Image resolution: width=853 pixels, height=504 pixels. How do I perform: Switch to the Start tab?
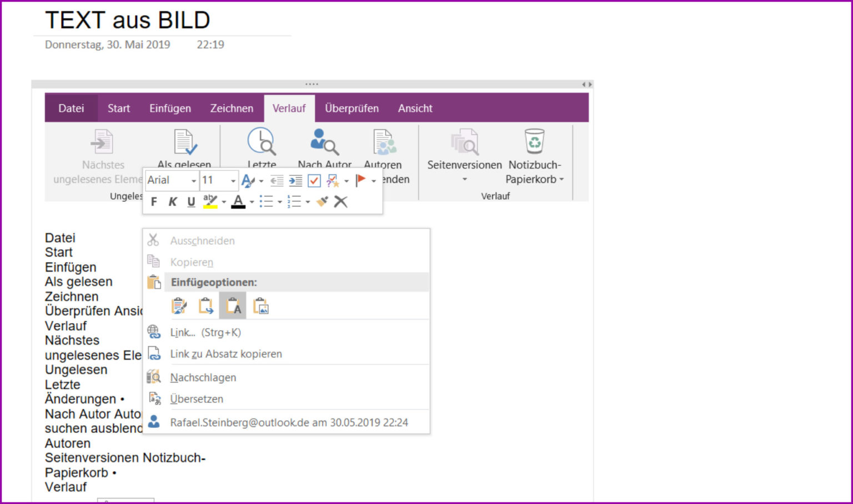point(119,108)
